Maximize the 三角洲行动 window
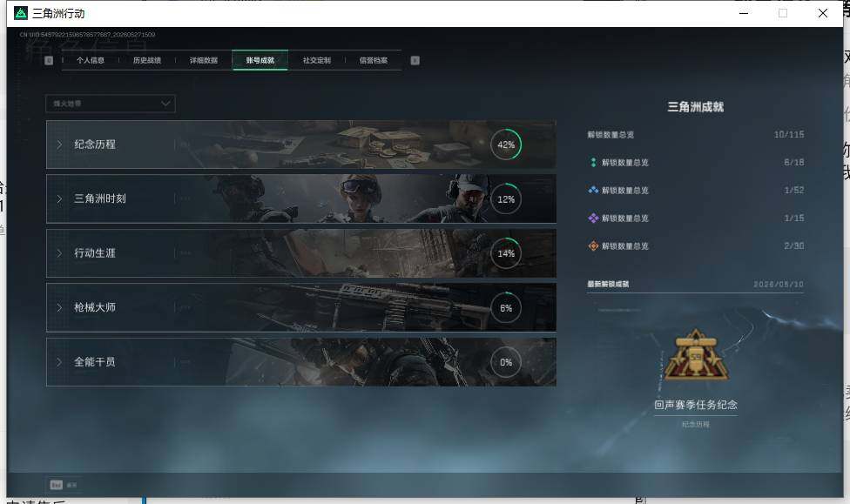850x504 pixels. (x=783, y=13)
